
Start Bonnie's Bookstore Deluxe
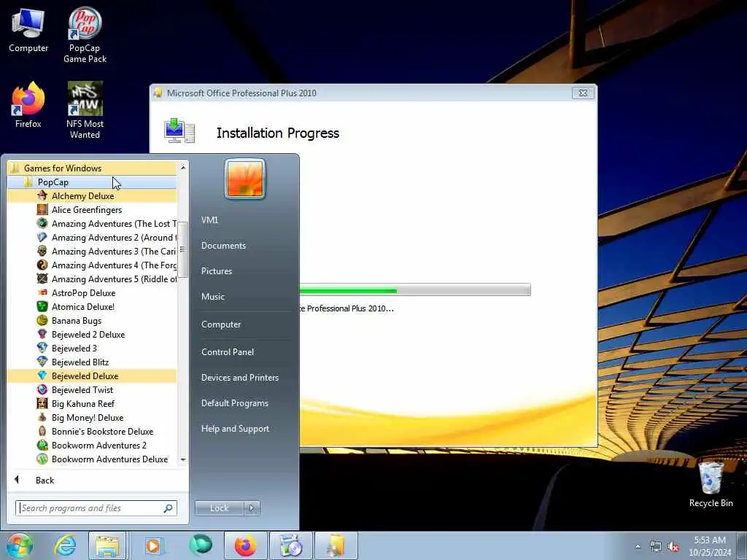(91, 431)
